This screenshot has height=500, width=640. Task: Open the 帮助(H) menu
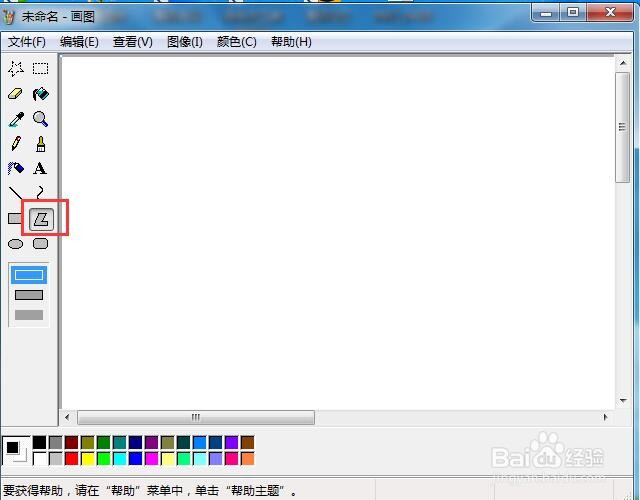click(291, 42)
